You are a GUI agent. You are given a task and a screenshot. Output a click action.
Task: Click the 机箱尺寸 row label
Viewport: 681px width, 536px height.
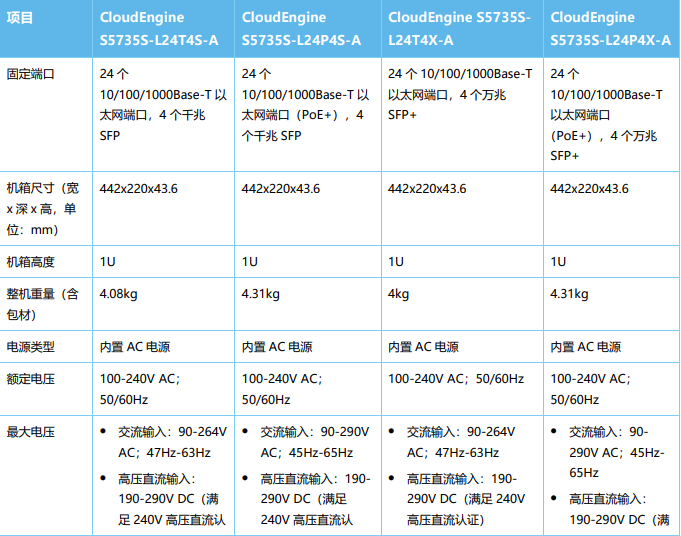[43, 209]
